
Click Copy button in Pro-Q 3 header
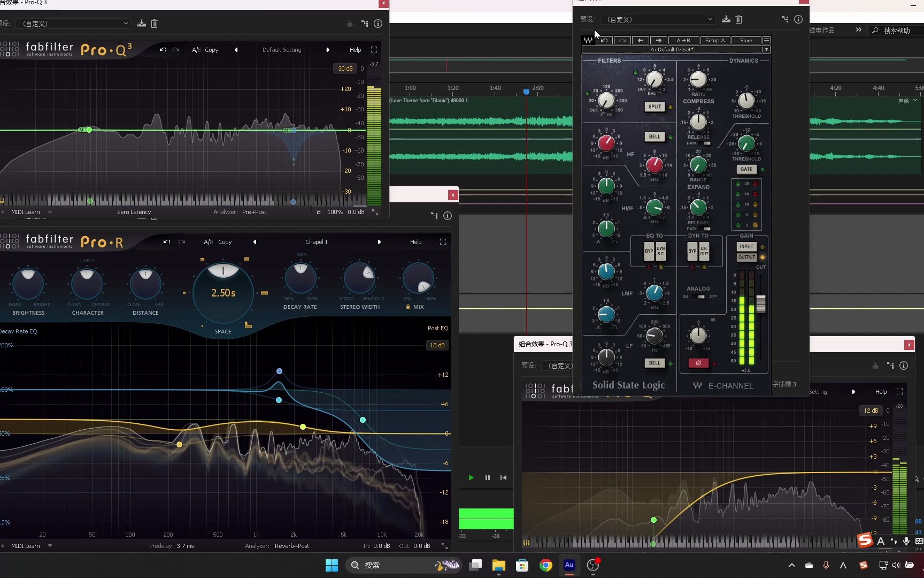pyautogui.click(x=211, y=50)
